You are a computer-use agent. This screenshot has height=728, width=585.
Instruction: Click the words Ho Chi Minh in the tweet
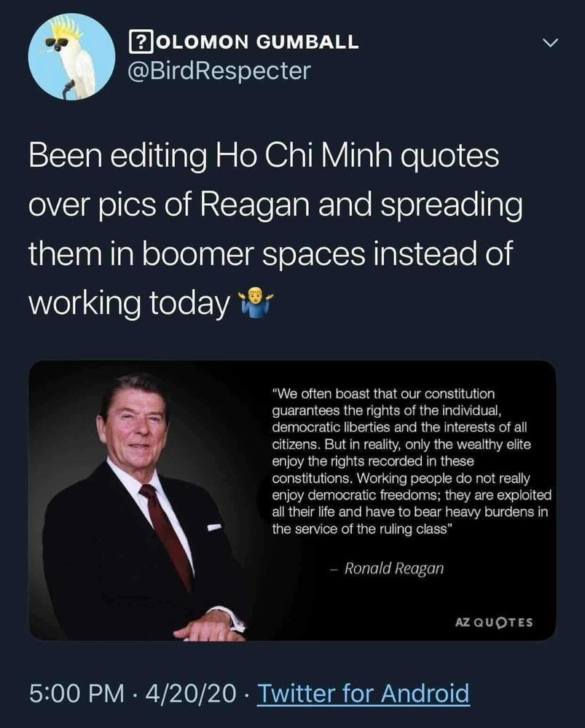[x=303, y=155]
